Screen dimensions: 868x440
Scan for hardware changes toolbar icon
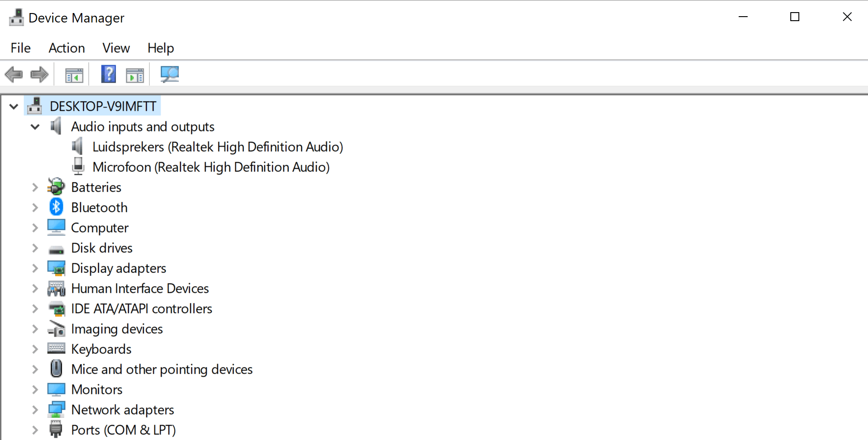[x=170, y=74]
